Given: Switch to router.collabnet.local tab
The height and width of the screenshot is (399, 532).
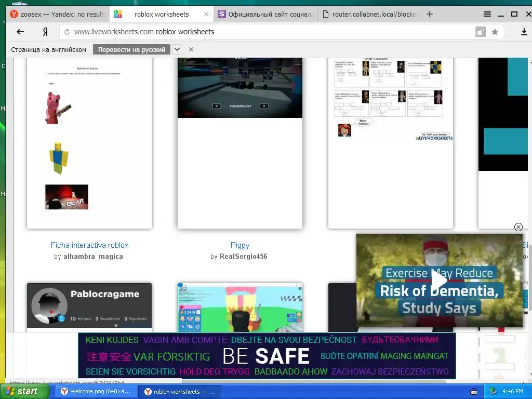Looking at the screenshot, I should click(369, 14).
